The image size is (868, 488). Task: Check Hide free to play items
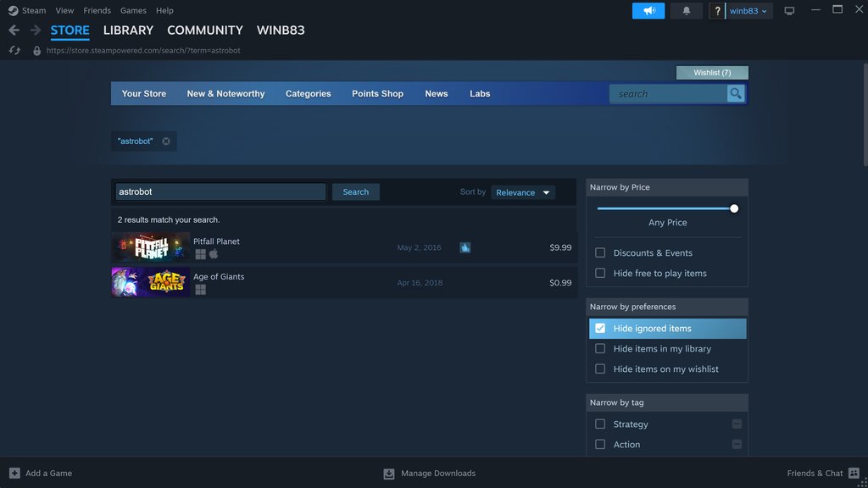tap(600, 274)
